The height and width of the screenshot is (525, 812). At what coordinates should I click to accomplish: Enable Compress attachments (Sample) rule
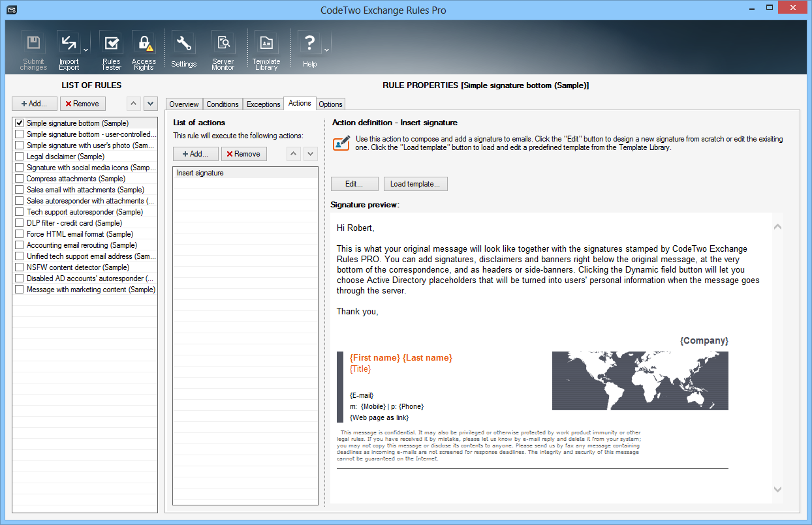point(20,178)
